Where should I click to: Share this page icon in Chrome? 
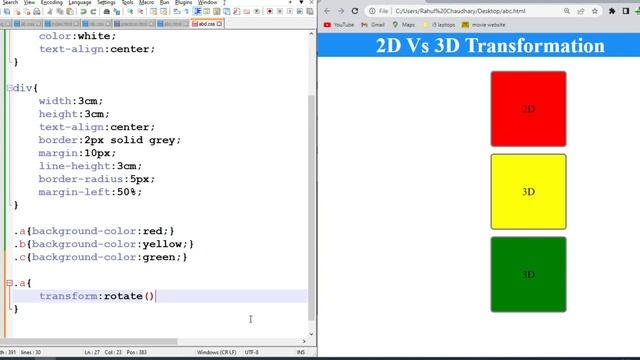(581, 11)
